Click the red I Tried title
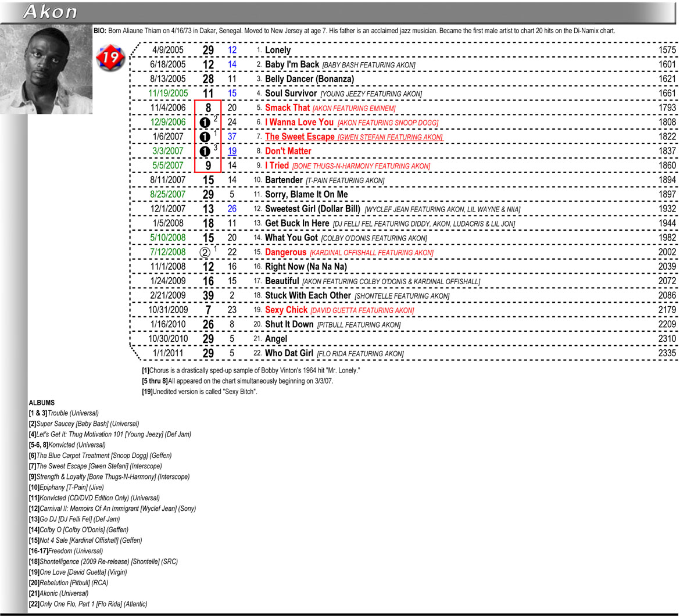Viewport: 680px width, 616px height. (x=277, y=166)
